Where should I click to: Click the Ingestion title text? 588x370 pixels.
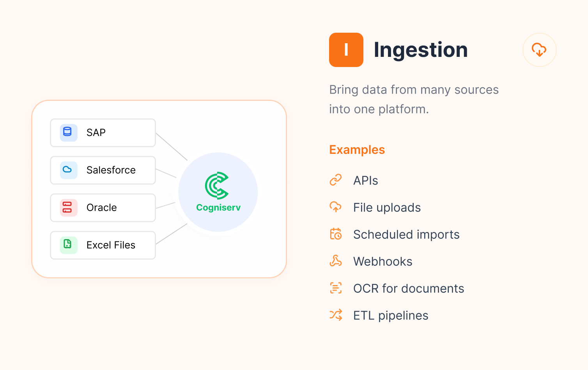[x=421, y=51]
